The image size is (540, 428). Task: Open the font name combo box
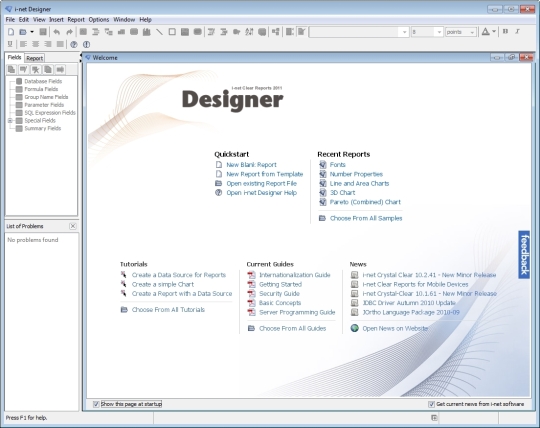pos(359,32)
